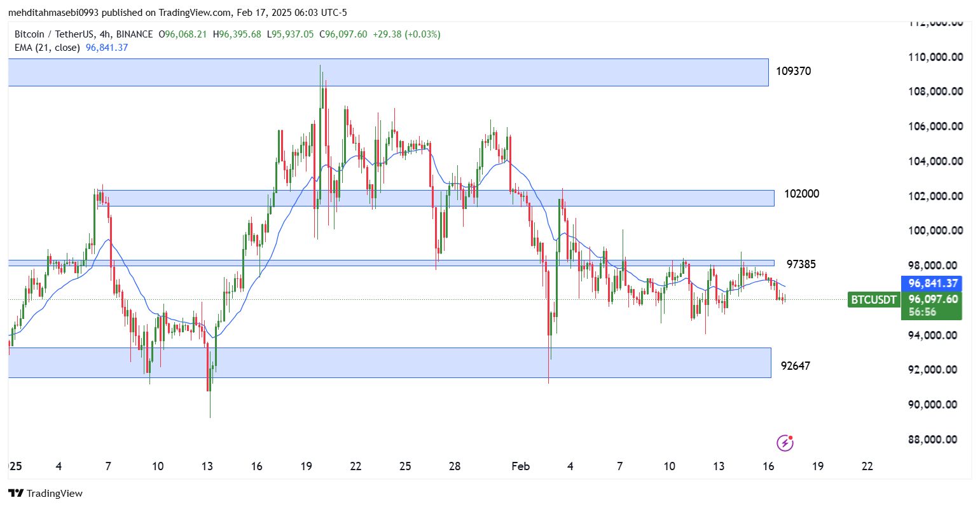The height and width of the screenshot is (507, 980).
Task: Click the EMA value 96,841.37 in legend
Action: [x=107, y=48]
